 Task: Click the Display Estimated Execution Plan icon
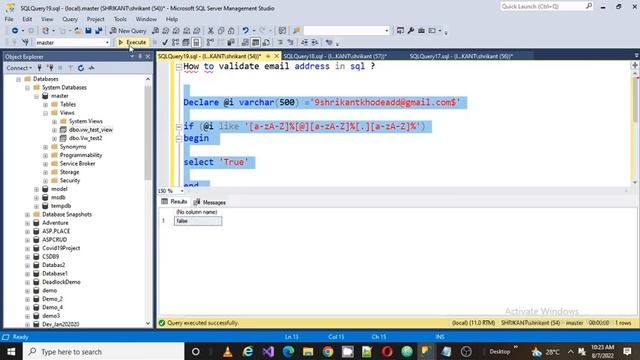175,42
